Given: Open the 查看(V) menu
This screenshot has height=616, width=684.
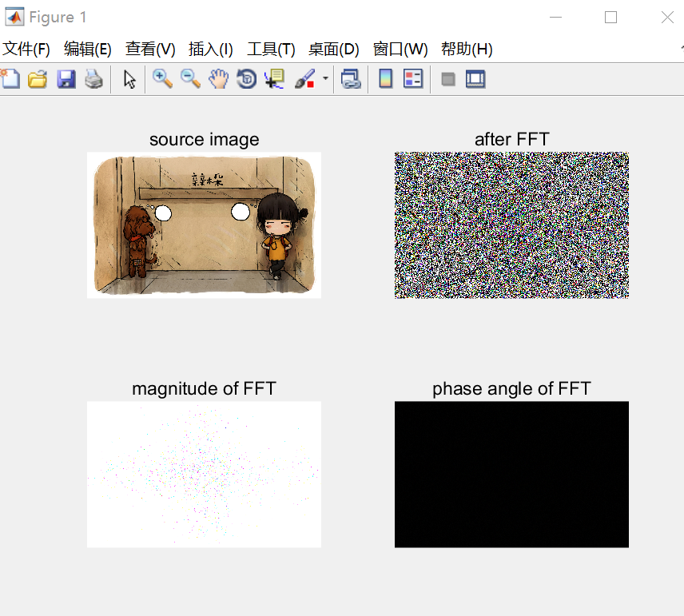Looking at the screenshot, I should (x=150, y=49).
